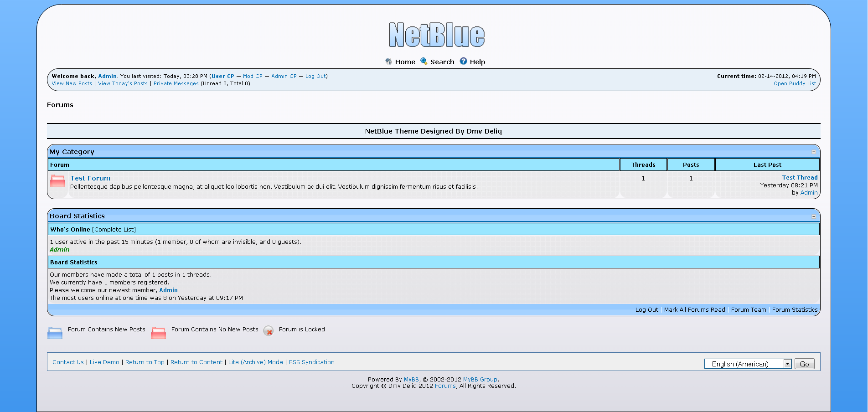This screenshot has width=868, height=412.
Task: Collapse the My Category section
Action: click(814, 152)
